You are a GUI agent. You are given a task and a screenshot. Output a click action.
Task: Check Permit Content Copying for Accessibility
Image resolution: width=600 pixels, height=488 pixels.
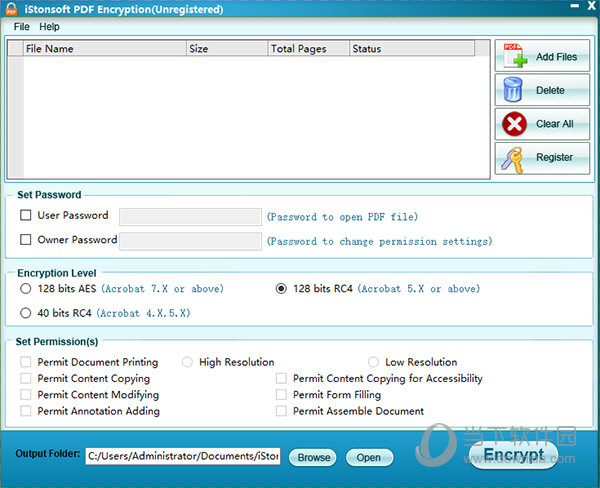coord(281,378)
